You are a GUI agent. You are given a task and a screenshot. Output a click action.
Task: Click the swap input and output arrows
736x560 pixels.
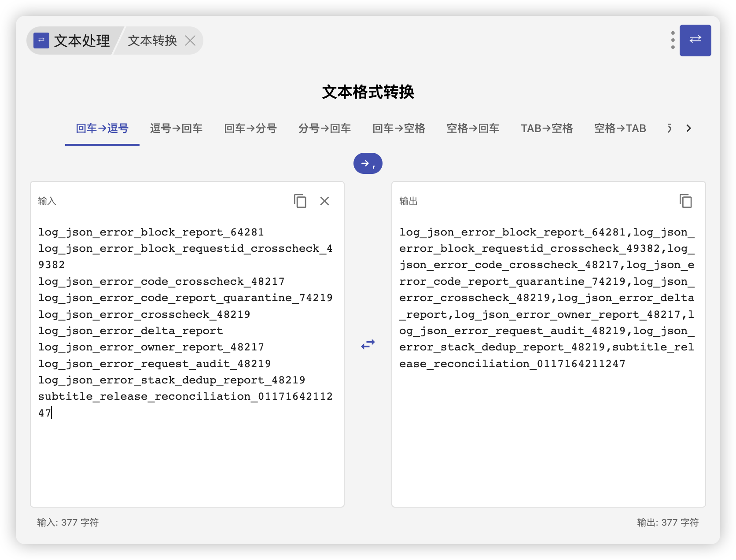(368, 344)
